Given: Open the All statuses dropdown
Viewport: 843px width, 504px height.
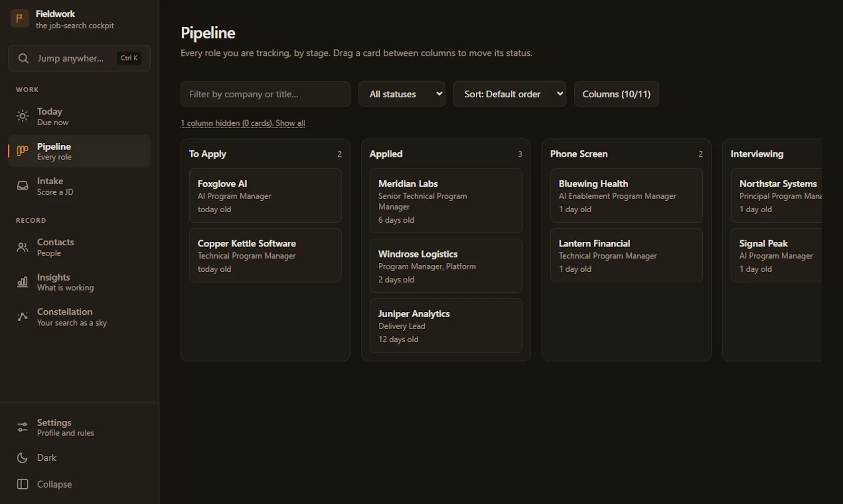Looking at the screenshot, I should coord(402,94).
